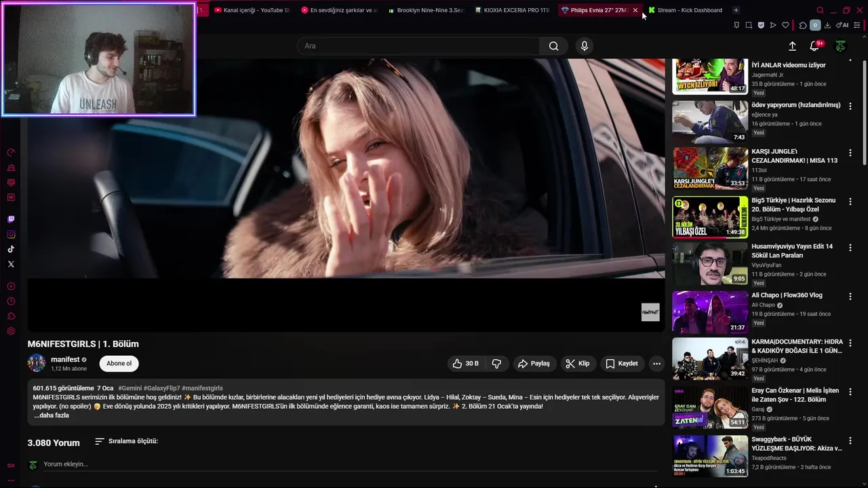Subscribe with the Abone ol button
868x488 pixels.
click(119, 364)
